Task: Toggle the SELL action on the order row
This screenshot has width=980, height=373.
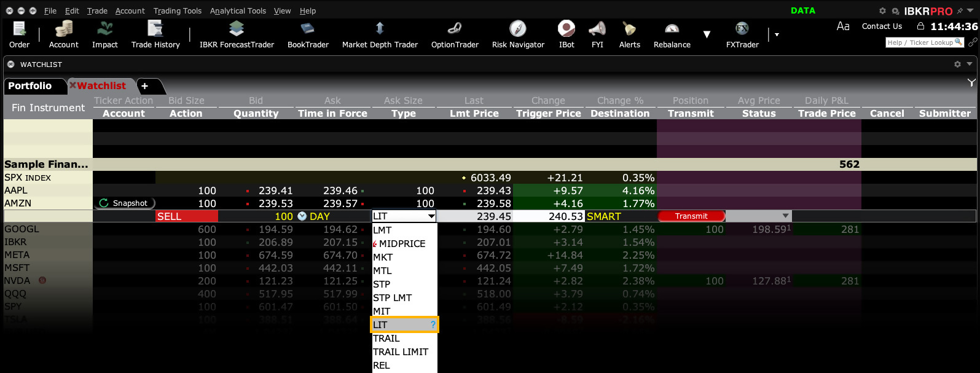Action: [x=186, y=216]
